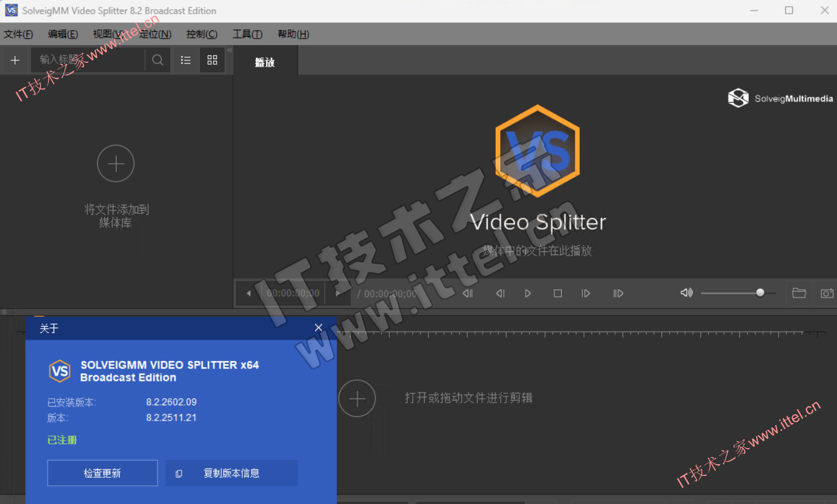Screen dimensions: 837x504
Task: Click the open folder icon beside volume
Action: [x=799, y=293]
